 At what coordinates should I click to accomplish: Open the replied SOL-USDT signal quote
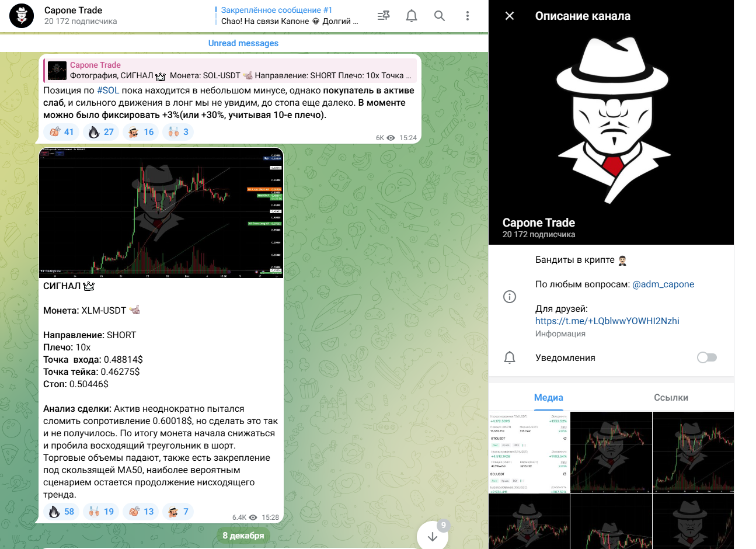point(231,71)
